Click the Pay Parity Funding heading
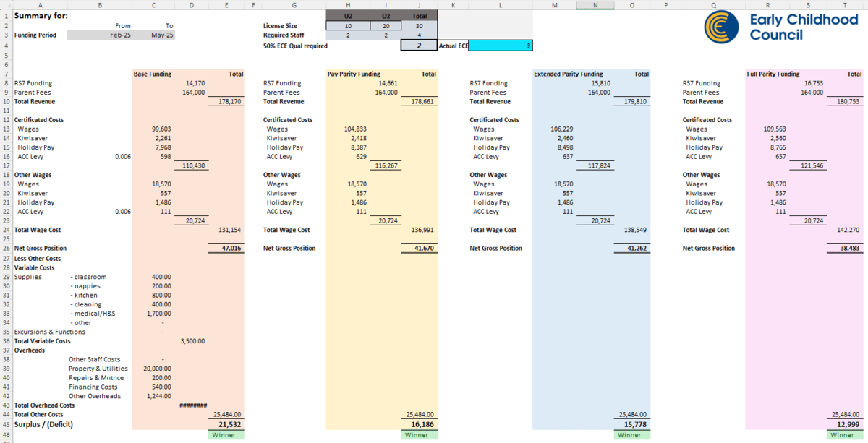Screen dimensions: 868x443 click(354, 74)
